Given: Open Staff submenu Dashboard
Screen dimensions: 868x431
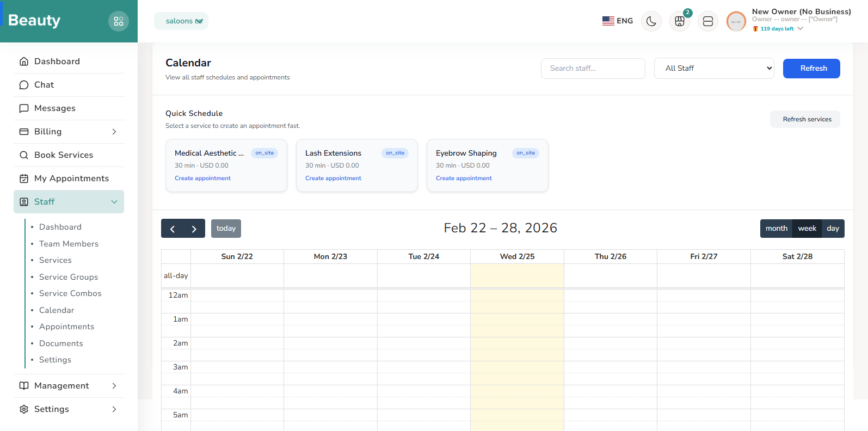Looking at the screenshot, I should point(60,227).
